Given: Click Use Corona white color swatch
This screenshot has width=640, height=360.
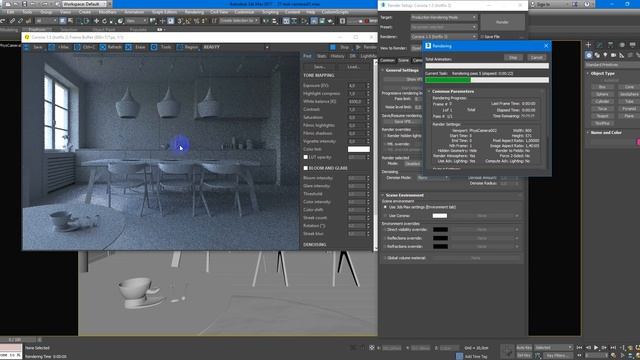Looking at the screenshot, I should (x=440, y=216).
